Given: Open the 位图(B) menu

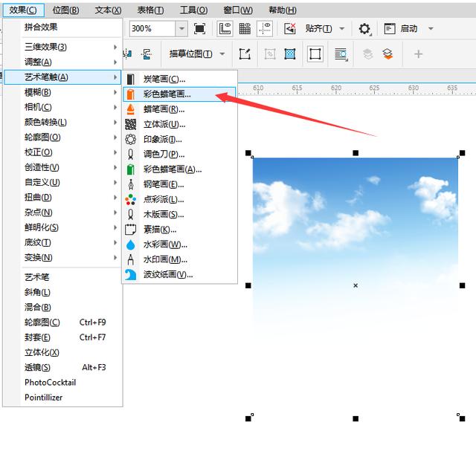Looking at the screenshot, I should click(x=66, y=10).
